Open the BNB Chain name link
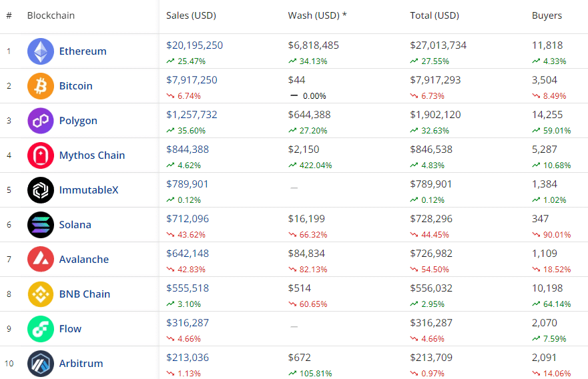Image resolution: width=588 pixels, height=379 pixels. (85, 294)
